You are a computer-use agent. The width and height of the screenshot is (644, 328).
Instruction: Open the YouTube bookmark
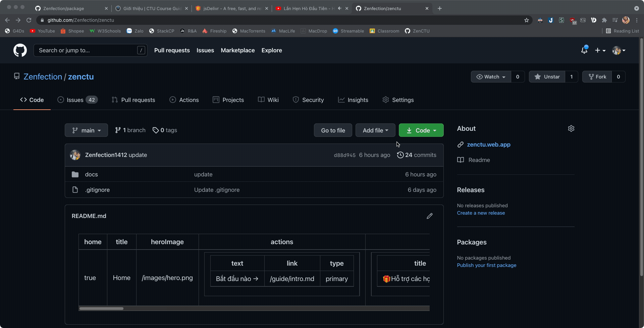pyautogui.click(x=43, y=31)
